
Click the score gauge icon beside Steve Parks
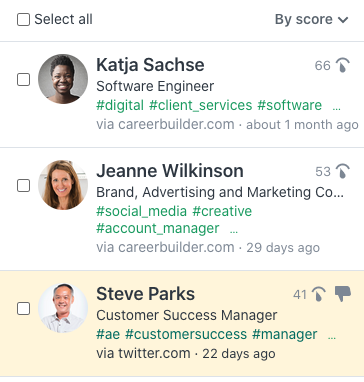click(318, 294)
